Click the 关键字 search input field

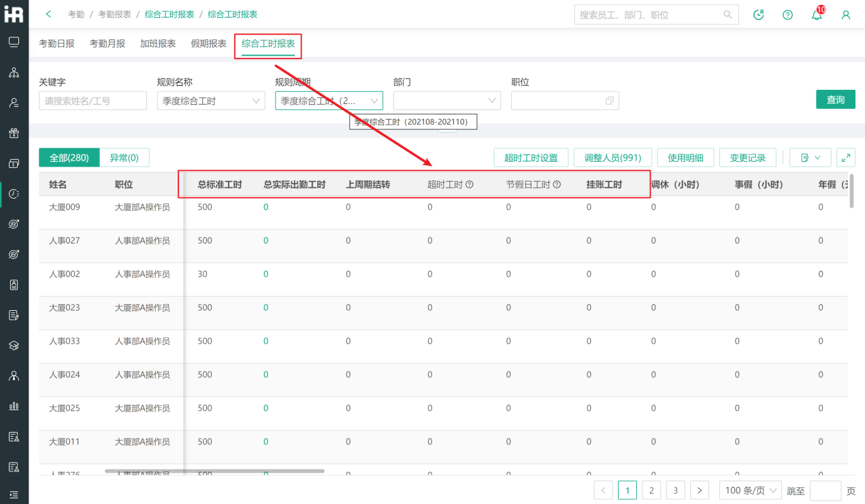93,101
